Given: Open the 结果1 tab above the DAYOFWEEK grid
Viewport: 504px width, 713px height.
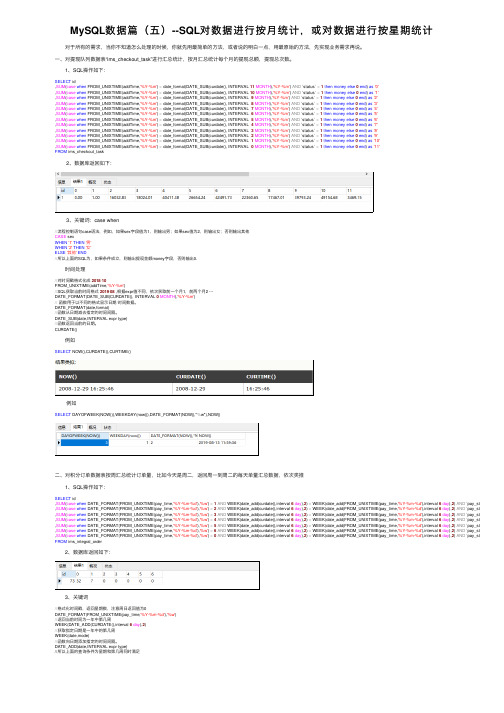Looking at the screenshot, I should click(x=78, y=427).
